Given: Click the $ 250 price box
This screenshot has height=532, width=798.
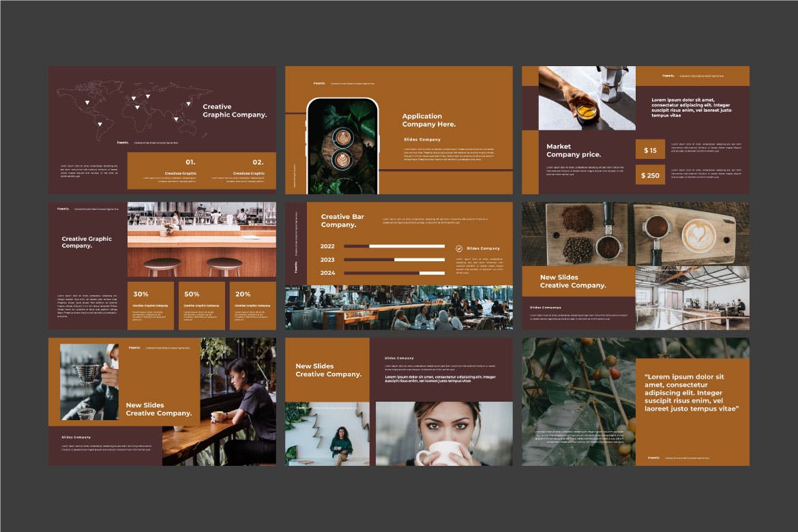Looking at the screenshot, I should point(651,175).
